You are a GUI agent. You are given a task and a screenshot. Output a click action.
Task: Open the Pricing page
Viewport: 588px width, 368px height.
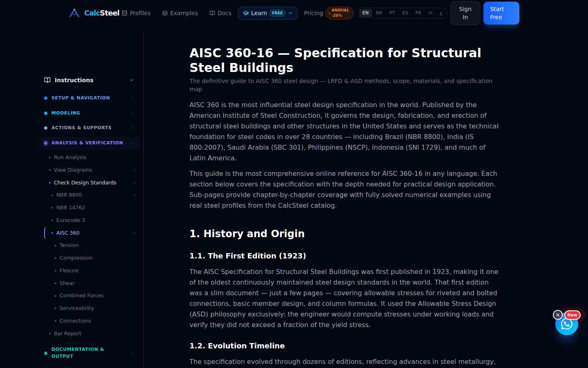tap(313, 13)
